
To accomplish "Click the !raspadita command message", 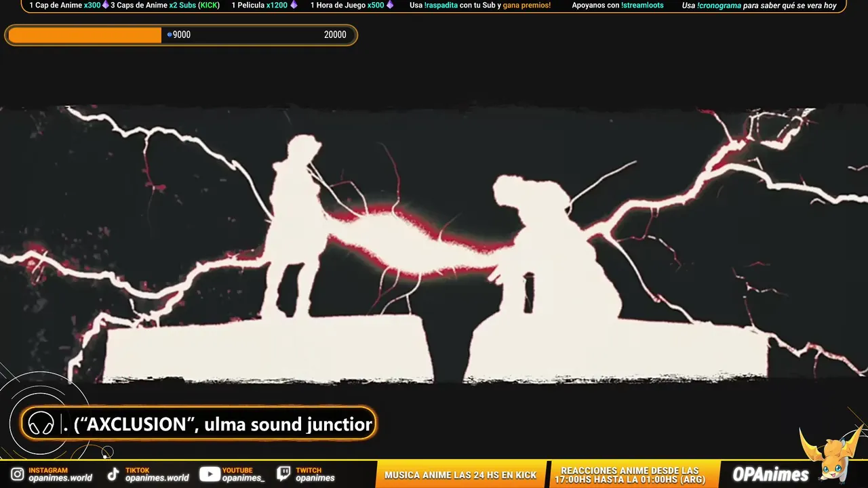I will pos(480,5).
